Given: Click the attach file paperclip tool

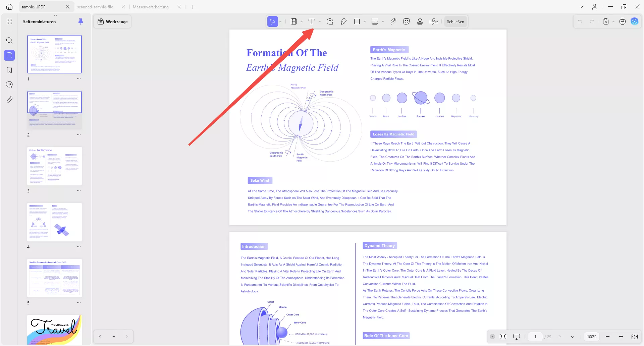Looking at the screenshot, I should [x=393, y=21].
